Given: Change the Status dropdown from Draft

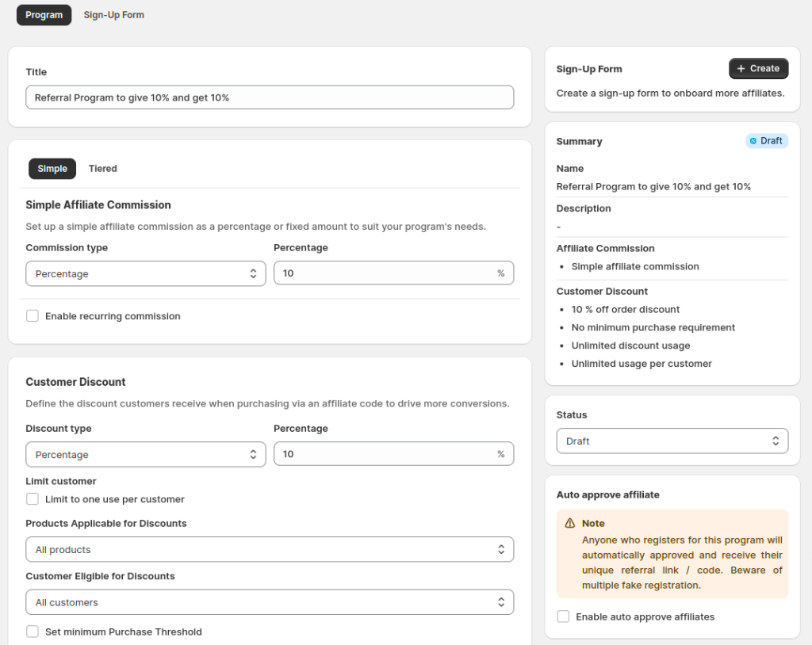Looking at the screenshot, I should coord(672,441).
